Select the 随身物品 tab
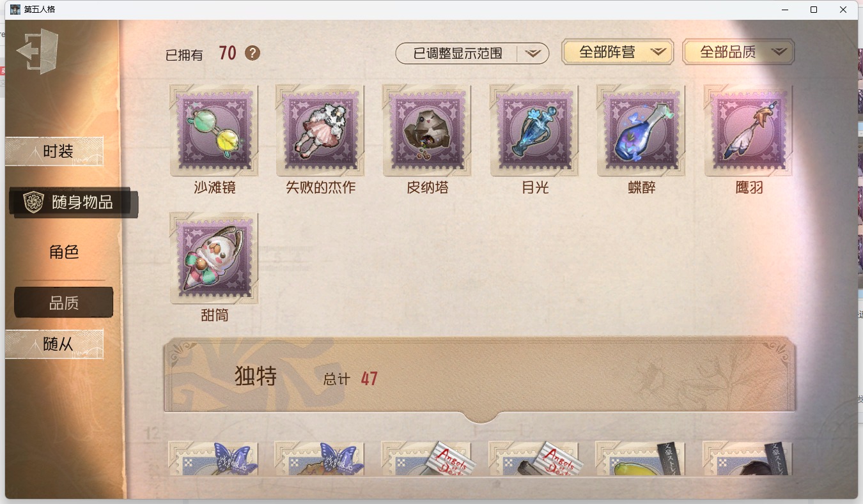The width and height of the screenshot is (863, 504). tap(74, 202)
